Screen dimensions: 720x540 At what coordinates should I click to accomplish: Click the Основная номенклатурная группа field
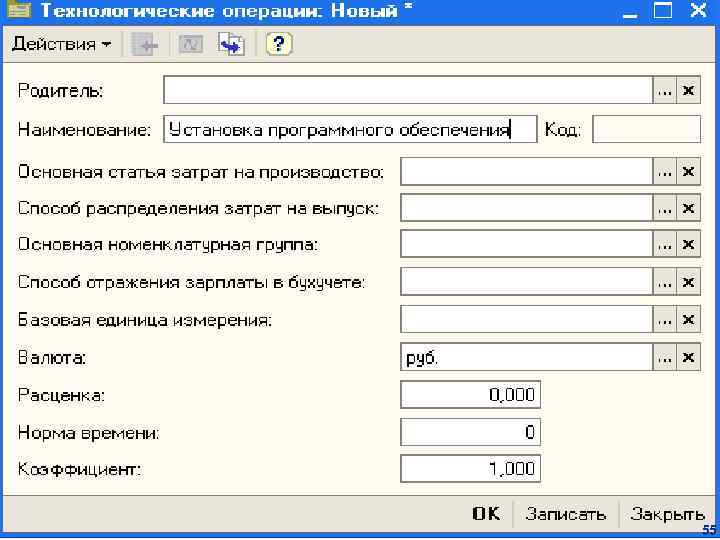tap(526, 244)
